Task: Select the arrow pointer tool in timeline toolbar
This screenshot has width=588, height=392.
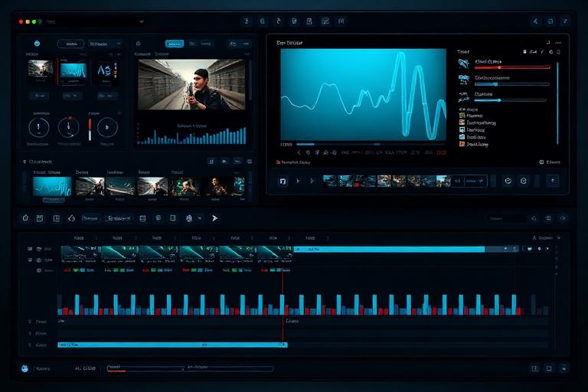Action: coord(215,218)
